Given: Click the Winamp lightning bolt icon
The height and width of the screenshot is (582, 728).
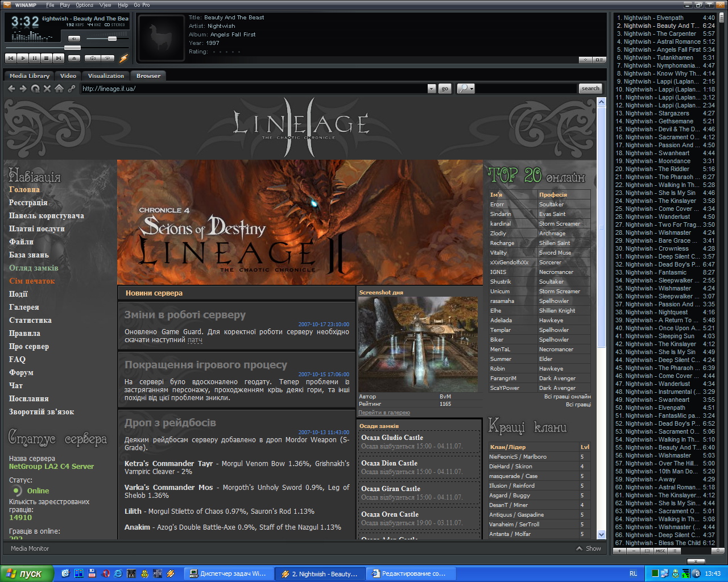Looking at the screenshot, I should 123,58.
